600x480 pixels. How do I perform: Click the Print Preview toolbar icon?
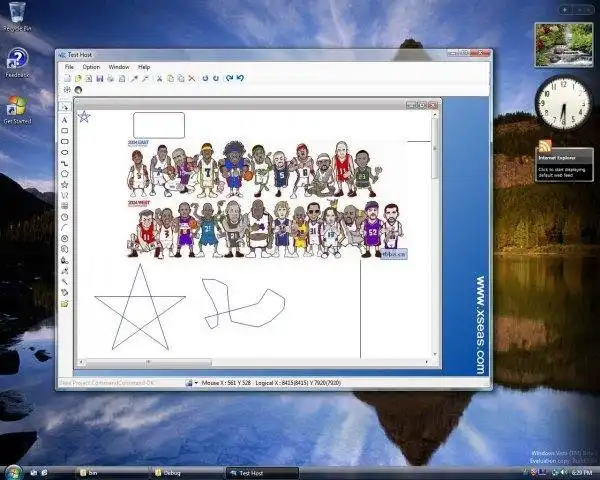click(122, 78)
